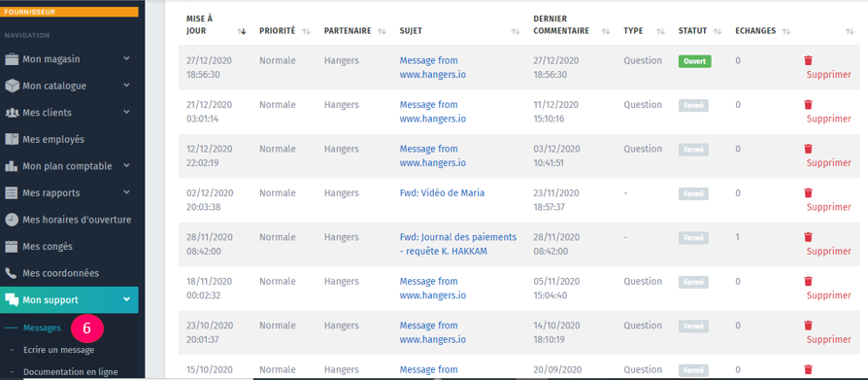Viewport: 868px width, 380px height.
Task: Click trash icon on Fwd: Vidéo de Maria row
Action: [808, 192]
